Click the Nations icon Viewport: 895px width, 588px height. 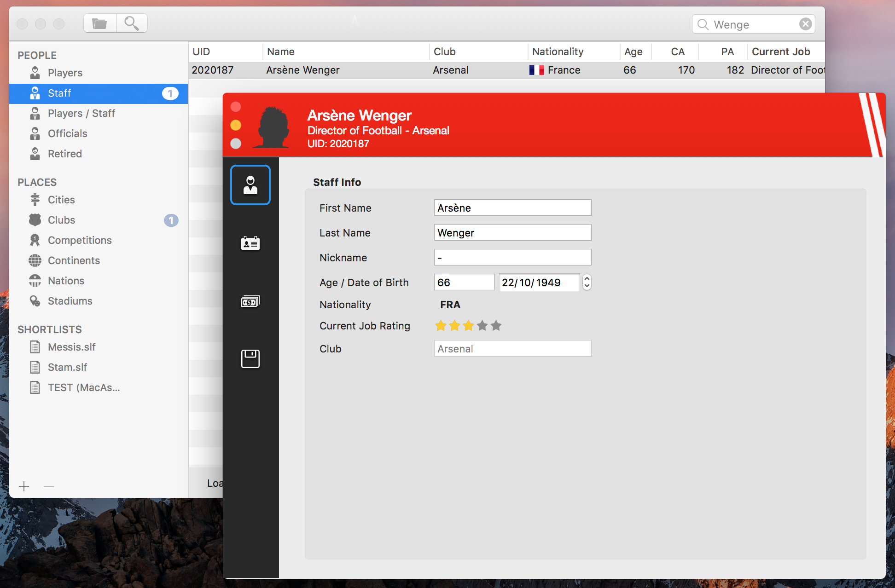coord(35,281)
